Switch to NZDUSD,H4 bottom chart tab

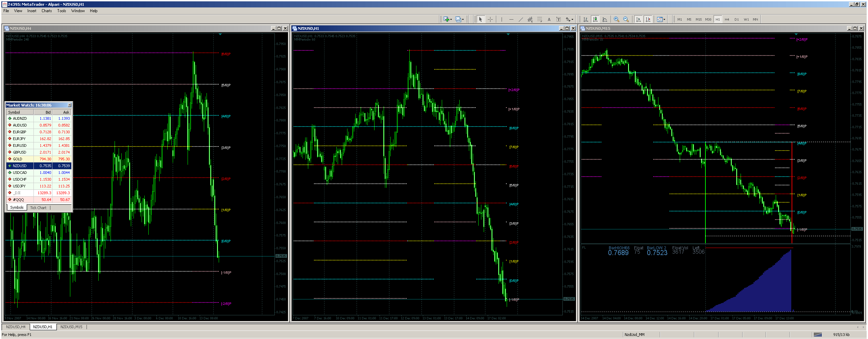[16, 327]
